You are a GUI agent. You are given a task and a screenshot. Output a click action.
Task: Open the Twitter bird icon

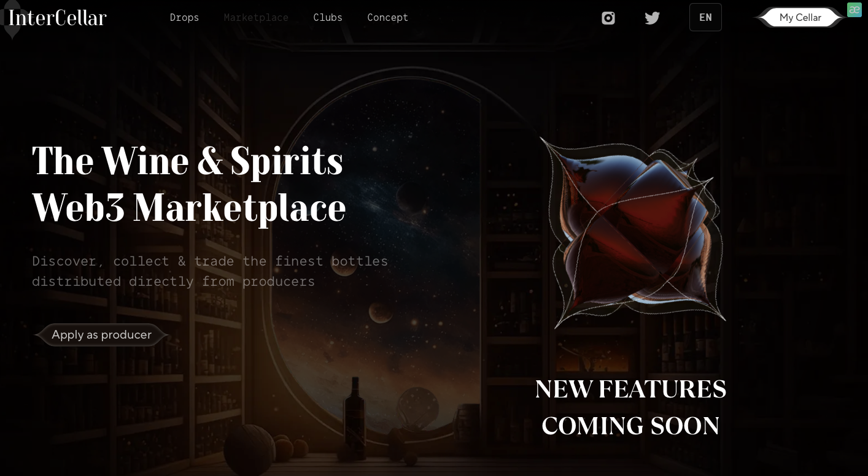[x=653, y=18]
